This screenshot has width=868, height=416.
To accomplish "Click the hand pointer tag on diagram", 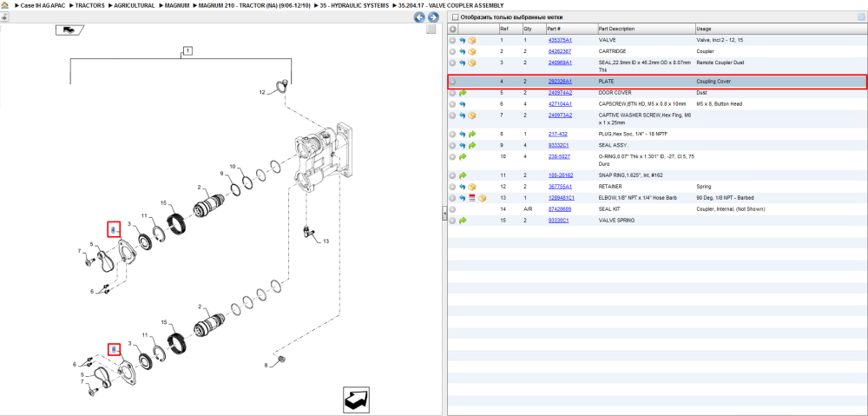I will click(x=69, y=30).
